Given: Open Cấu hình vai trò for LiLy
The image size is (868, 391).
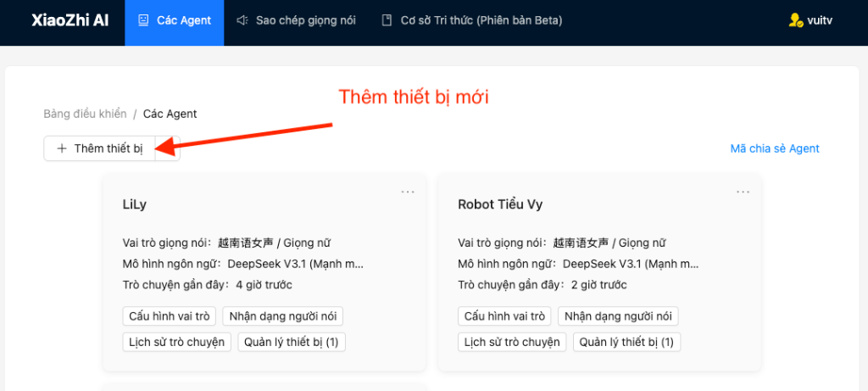Looking at the screenshot, I should click(x=170, y=316).
